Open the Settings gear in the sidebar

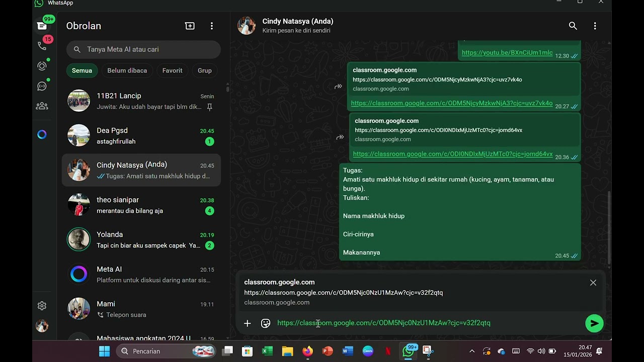click(42, 306)
